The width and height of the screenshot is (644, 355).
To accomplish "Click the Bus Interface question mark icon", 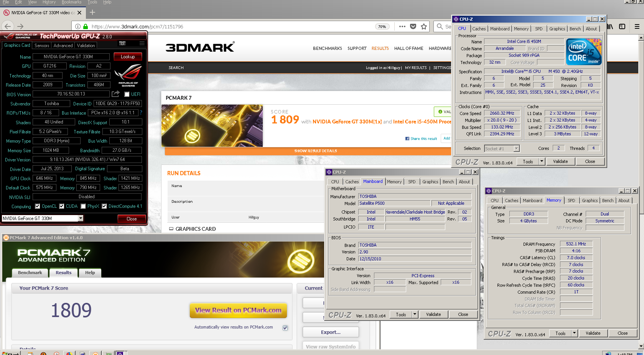I will tap(141, 113).
